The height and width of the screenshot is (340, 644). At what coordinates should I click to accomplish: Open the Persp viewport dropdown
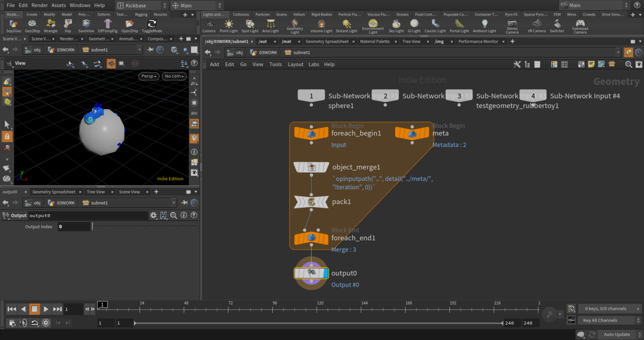[x=150, y=76]
